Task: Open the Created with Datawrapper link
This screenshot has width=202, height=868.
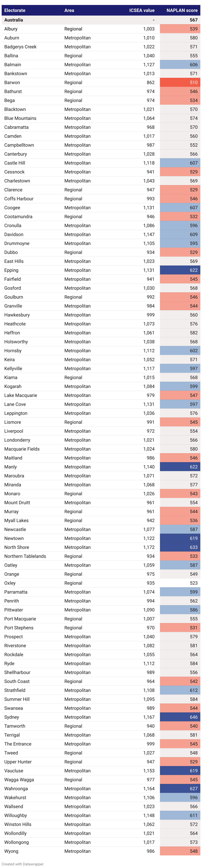Action: point(23,864)
